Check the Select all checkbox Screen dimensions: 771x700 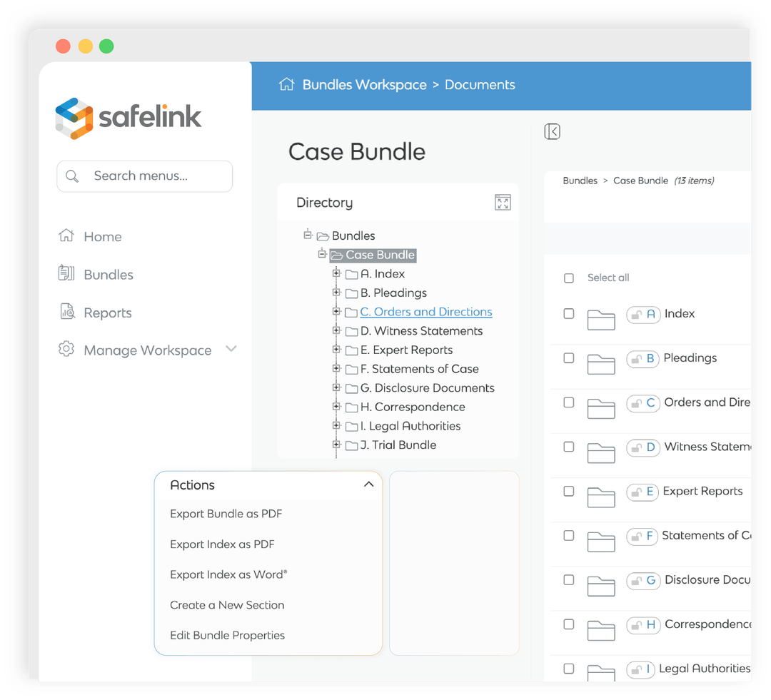click(569, 278)
